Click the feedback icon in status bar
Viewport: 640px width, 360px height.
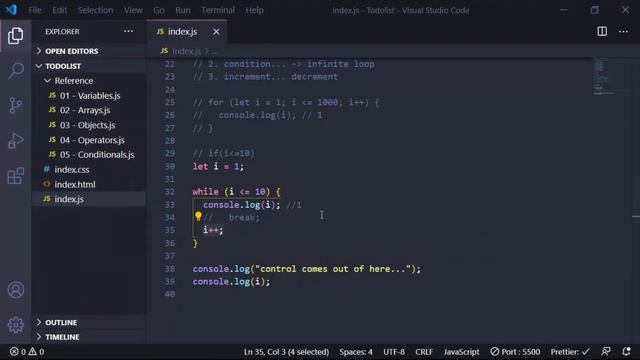(606, 351)
